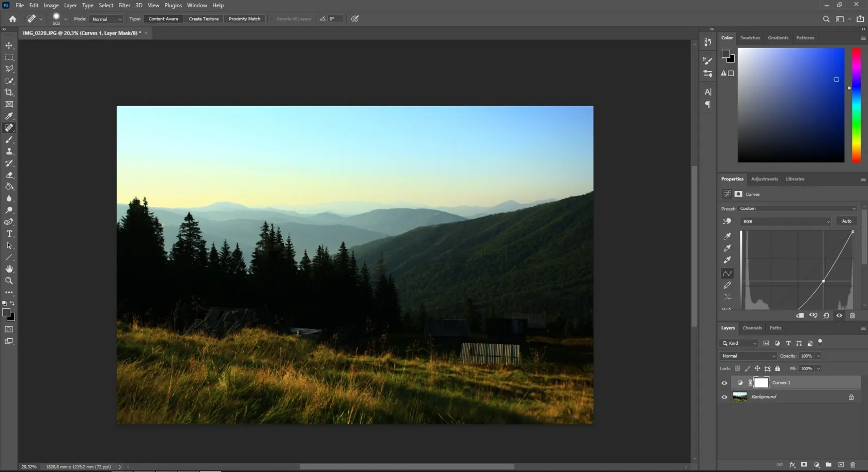Select the Crop tool

(x=9, y=93)
